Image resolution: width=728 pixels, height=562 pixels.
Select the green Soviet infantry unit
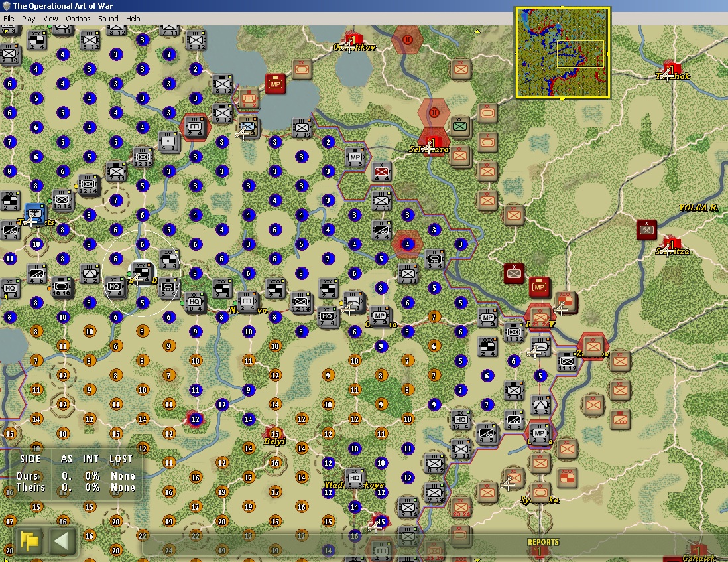click(460, 126)
